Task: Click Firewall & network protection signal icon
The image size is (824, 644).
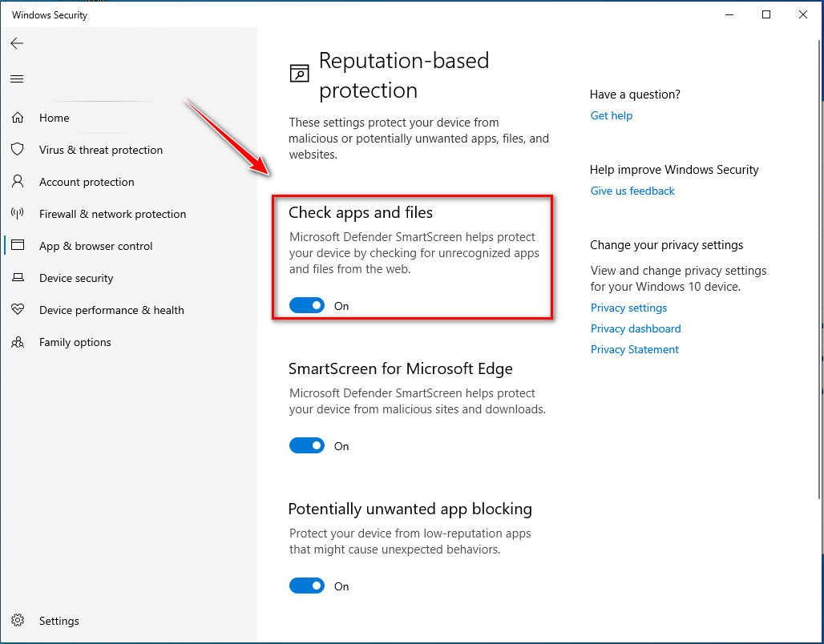Action: click(x=18, y=214)
